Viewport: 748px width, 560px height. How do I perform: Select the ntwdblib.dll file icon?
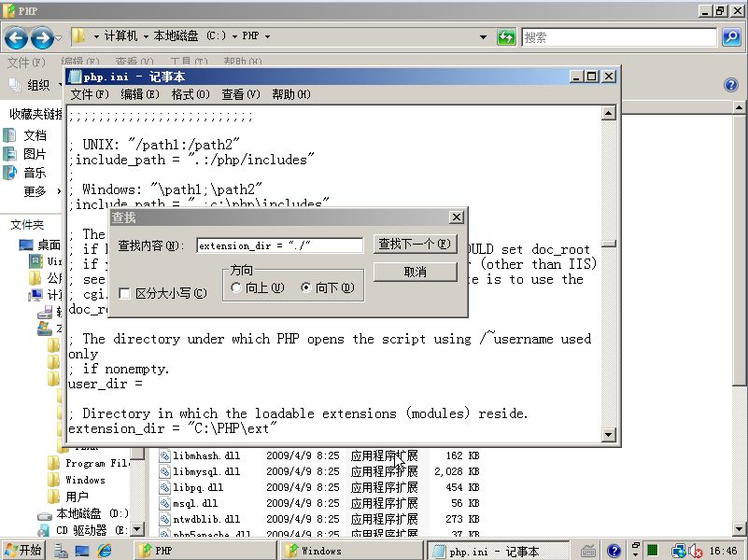coord(165,519)
